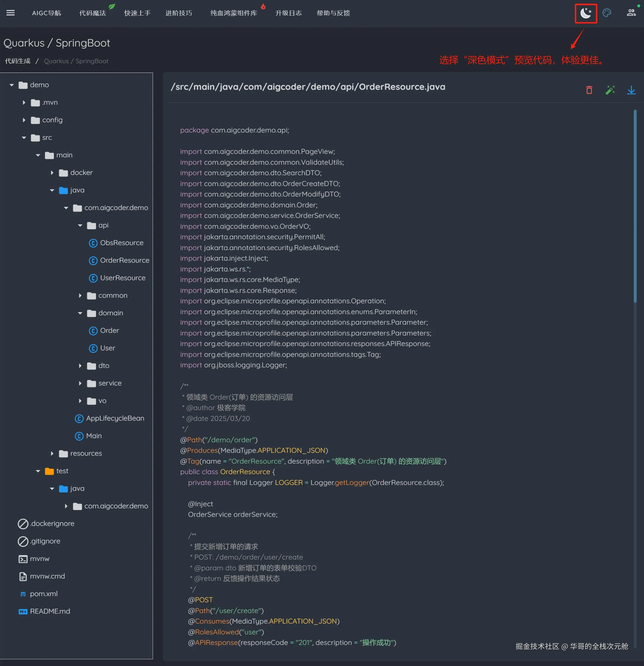Image resolution: width=644 pixels, height=666 pixels.
Task: Open the OrderResource class file
Action: (124, 260)
